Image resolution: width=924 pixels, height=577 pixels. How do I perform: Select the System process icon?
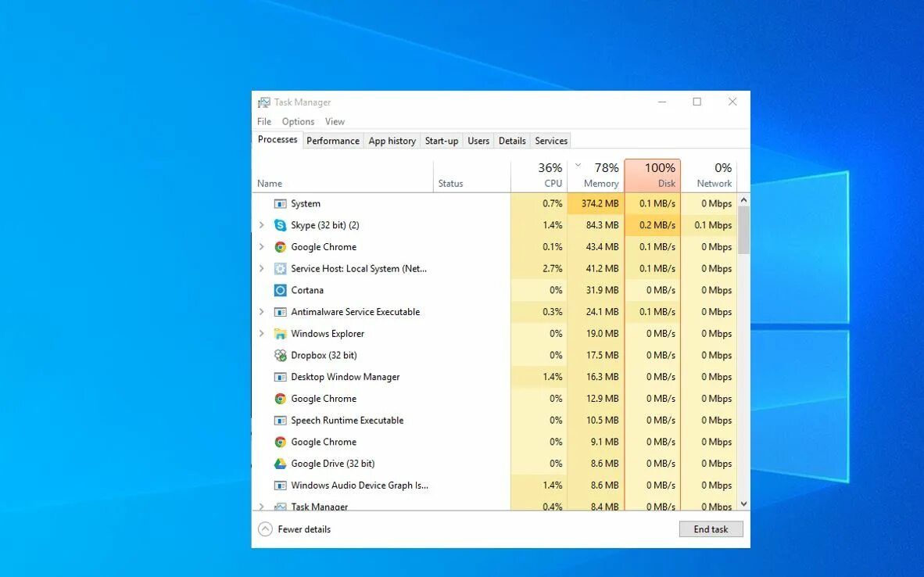tap(281, 204)
